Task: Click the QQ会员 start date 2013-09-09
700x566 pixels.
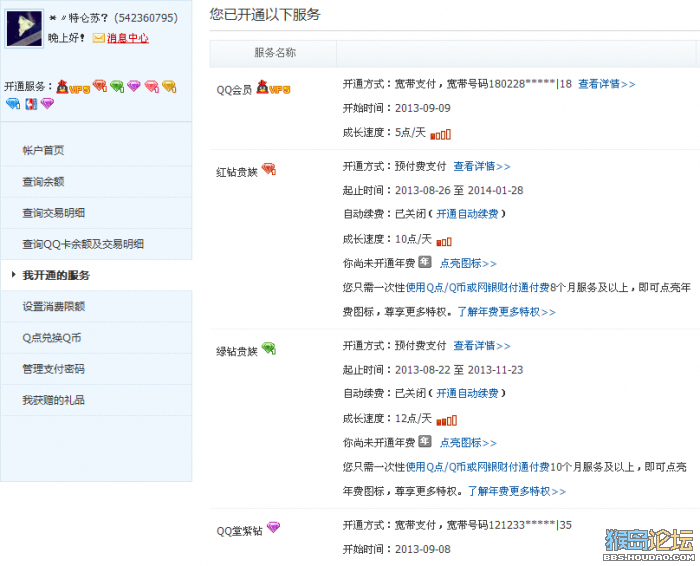Action: (423, 108)
